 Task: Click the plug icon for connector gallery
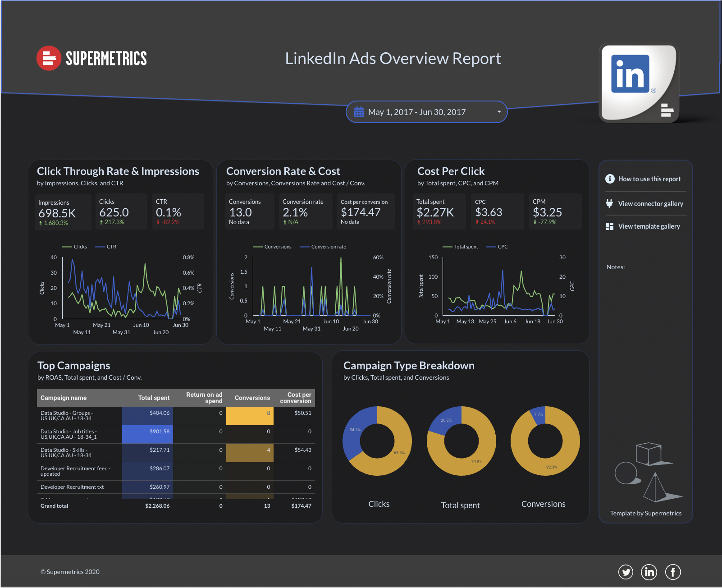(x=609, y=203)
